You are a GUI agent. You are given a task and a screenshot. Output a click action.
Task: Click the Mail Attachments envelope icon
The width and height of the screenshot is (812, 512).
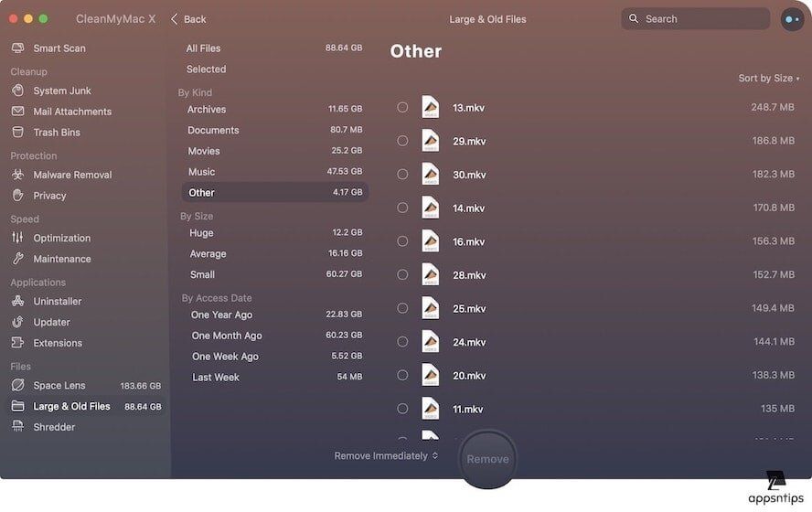coord(17,112)
